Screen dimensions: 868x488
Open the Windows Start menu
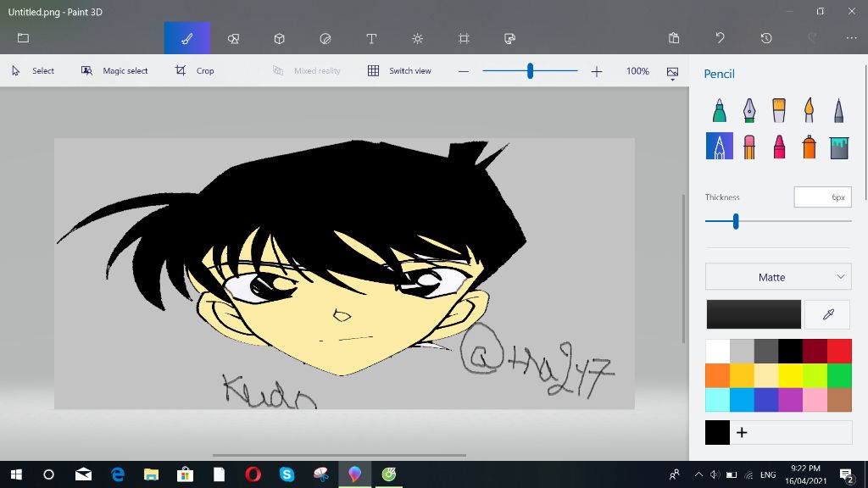click(16, 474)
